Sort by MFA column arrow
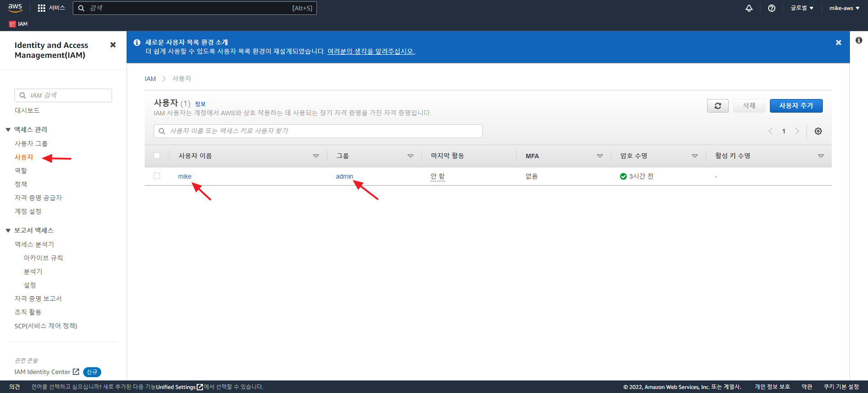Viewport: 868px width, 393px height. (600, 156)
